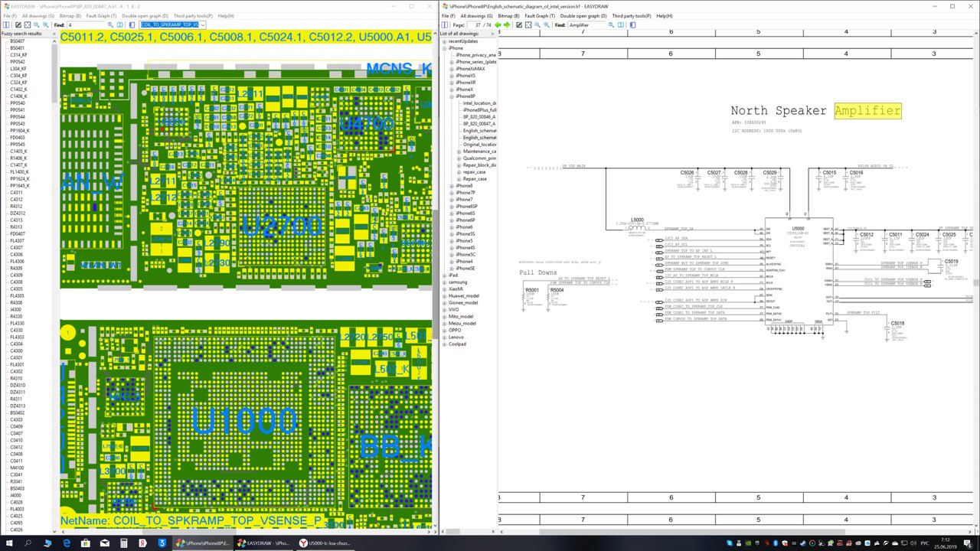
Task: Go to previous page with green left arrow
Action: pos(498,25)
